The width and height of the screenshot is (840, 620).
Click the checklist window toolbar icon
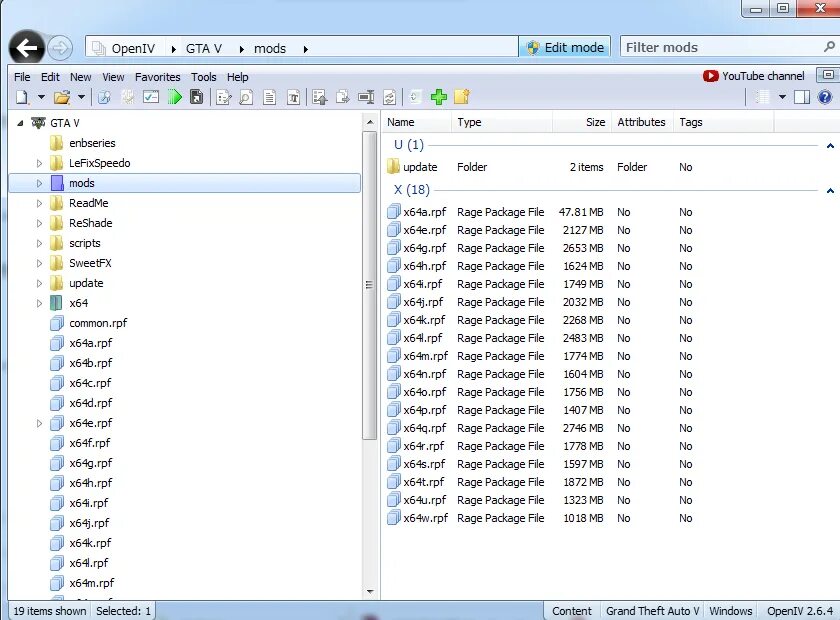coord(151,97)
